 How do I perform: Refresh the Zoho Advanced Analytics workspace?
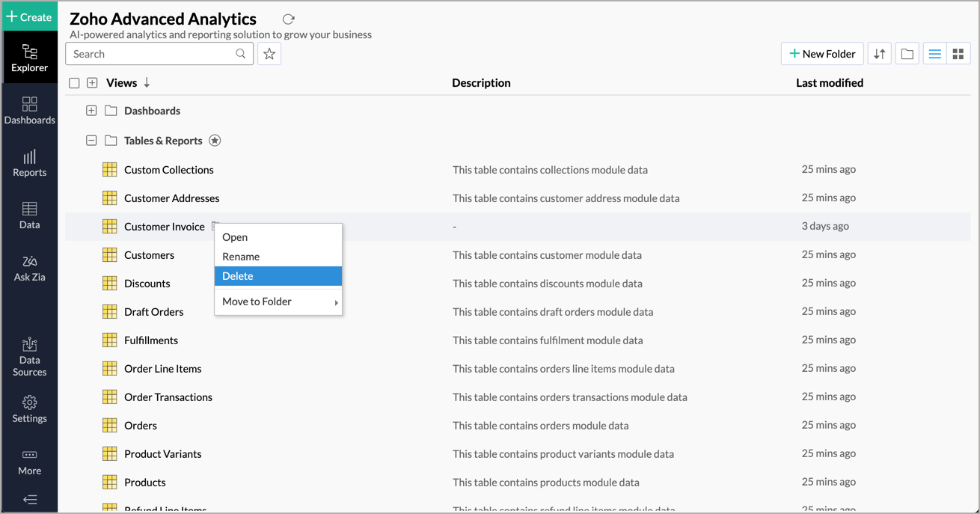tap(289, 18)
